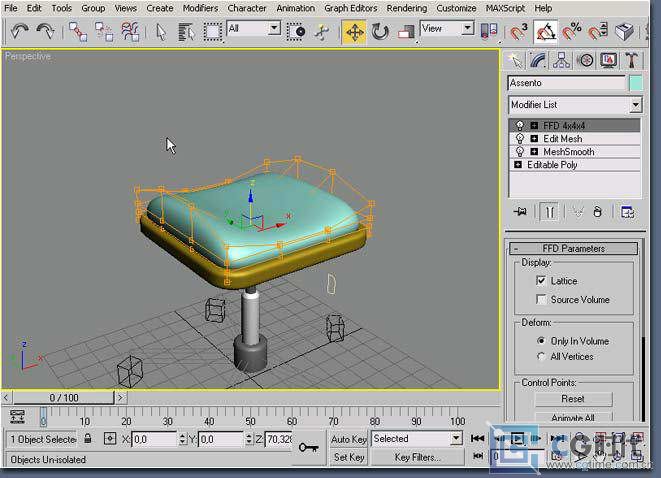This screenshot has width=661, height=478.
Task: Select the Select and Link tool
Action: 78,32
